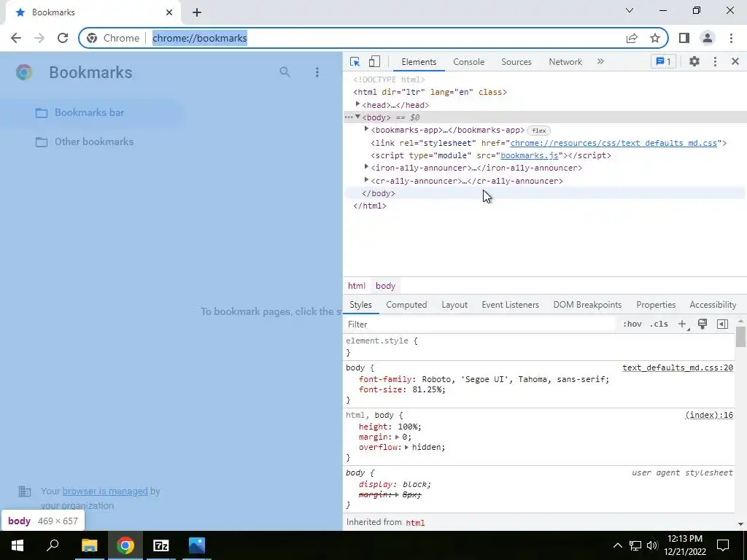This screenshot has width=747, height=560.
Task: Open the Sources tab
Action: point(516,62)
